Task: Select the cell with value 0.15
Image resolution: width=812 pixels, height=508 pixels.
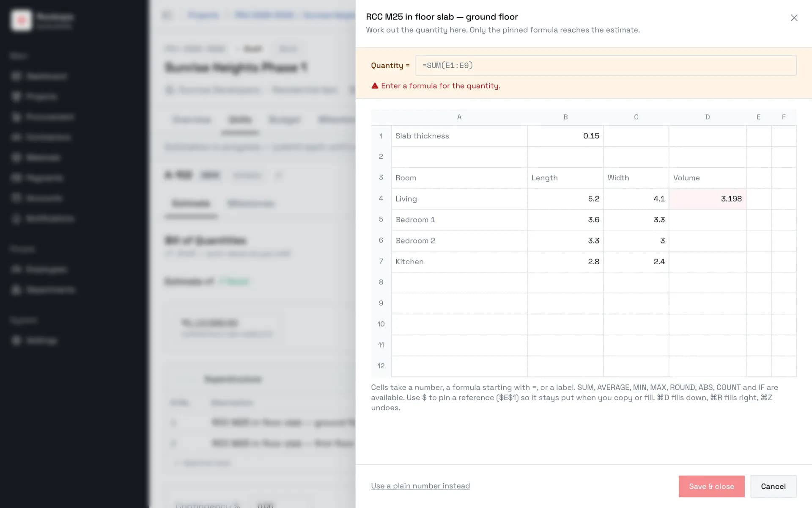Action: coord(565,136)
